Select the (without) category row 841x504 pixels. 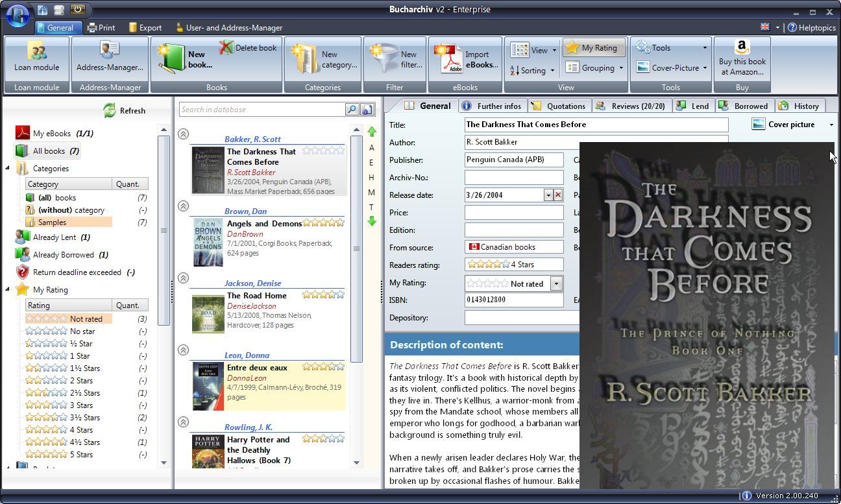(x=86, y=210)
